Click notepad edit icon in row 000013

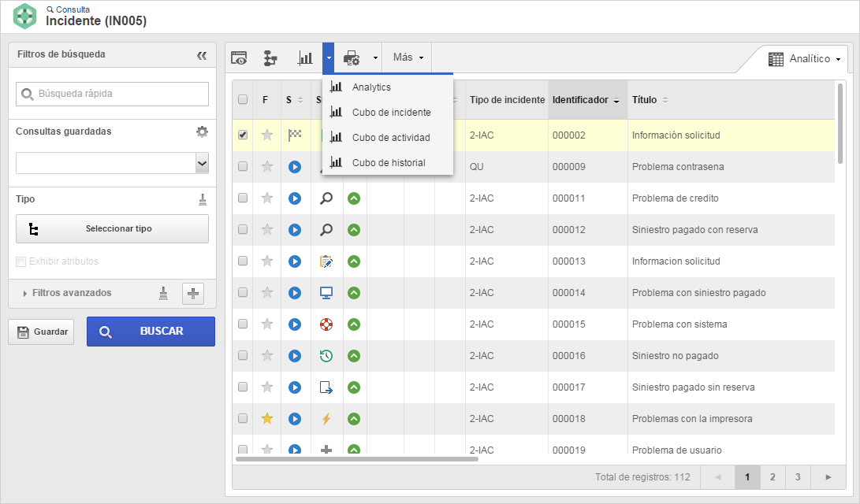[x=326, y=261]
